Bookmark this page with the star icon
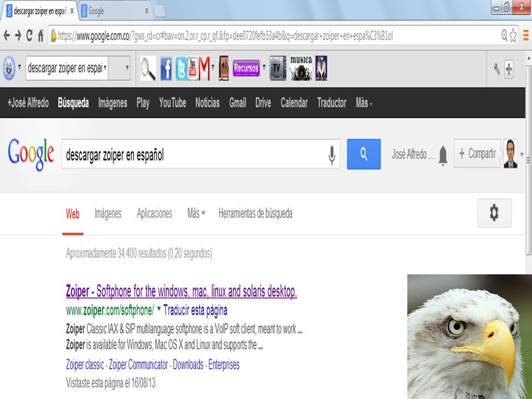The height and width of the screenshot is (399, 532). coord(513,35)
